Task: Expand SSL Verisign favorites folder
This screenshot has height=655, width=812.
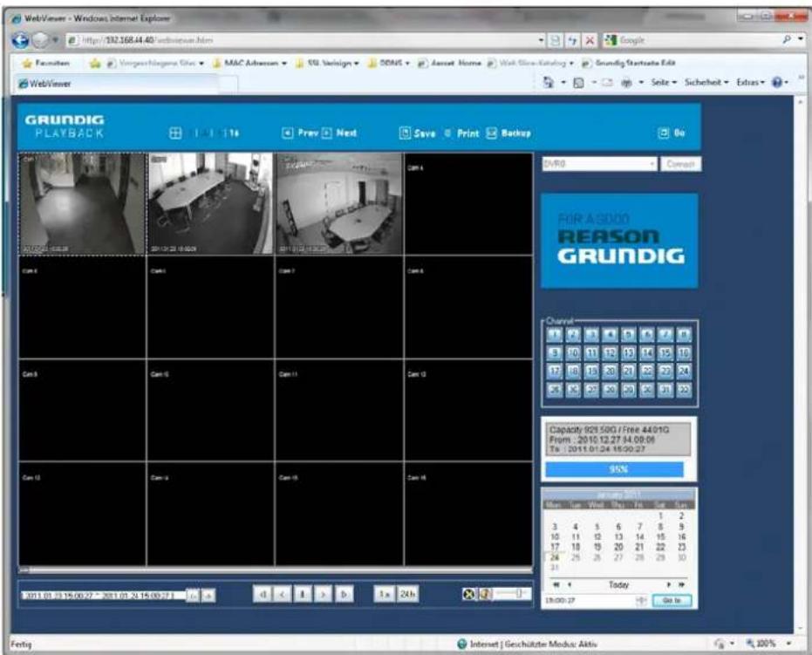Action: pos(327,63)
